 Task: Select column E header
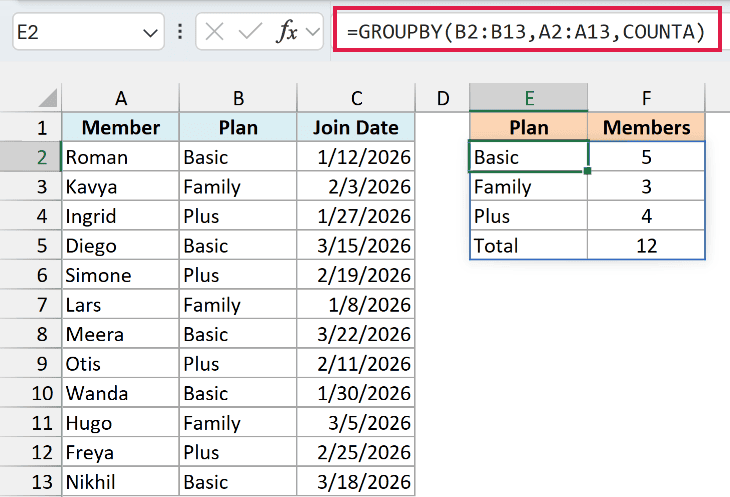click(x=529, y=98)
